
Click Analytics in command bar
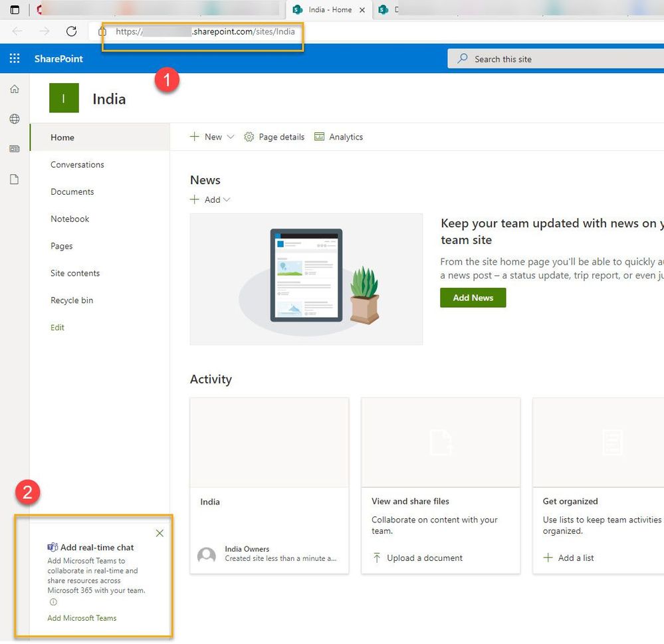click(346, 137)
